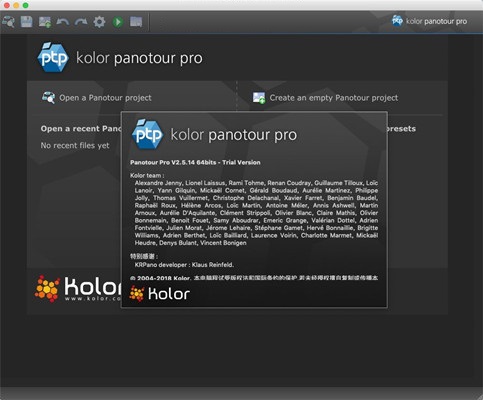Click the magnifier icon beside Open a Panotour project
This screenshot has width=483, height=400.
(x=49, y=97)
